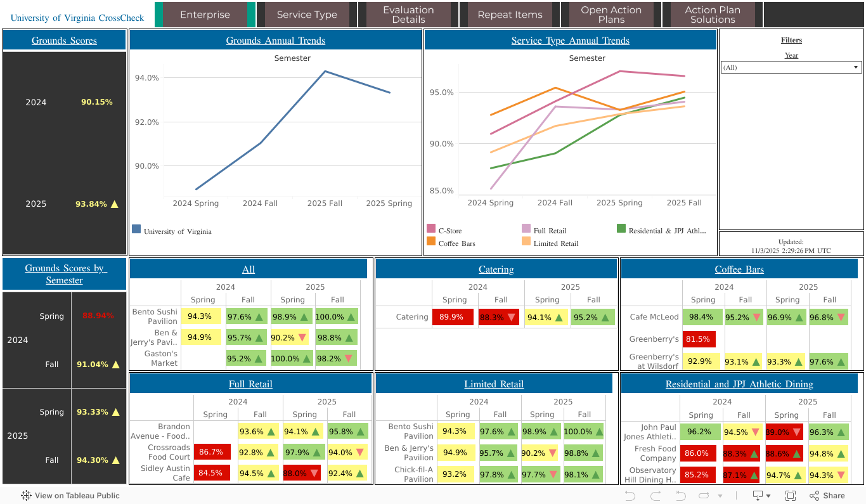Click the Limited Retail panel heading
Image resolution: width=866 pixels, height=504 pixels.
pyautogui.click(x=494, y=384)
